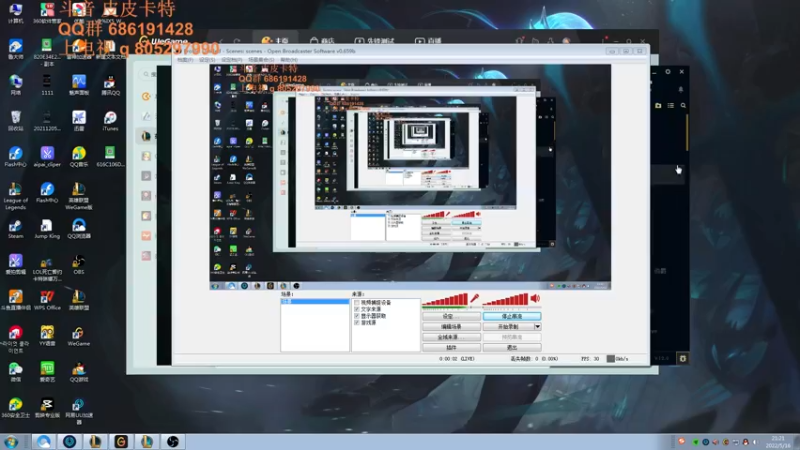Click the list view icon in dark right window
The height and width of the screenshot is (450, 800).
point(670,106)
